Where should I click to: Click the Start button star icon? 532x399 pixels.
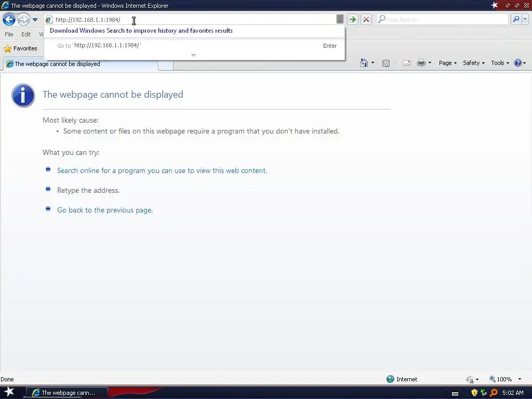(x=9, y=392)
